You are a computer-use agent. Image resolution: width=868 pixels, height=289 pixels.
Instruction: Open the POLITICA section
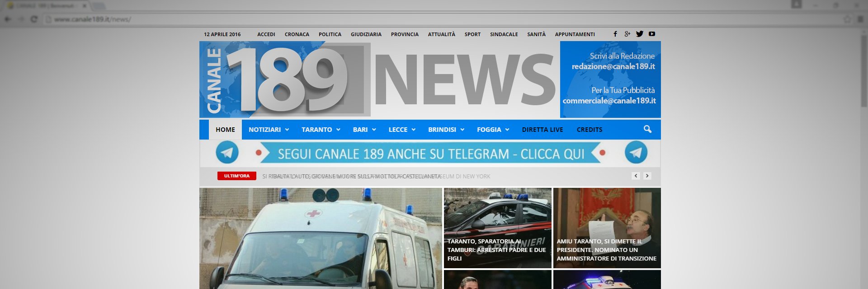coord(330,34)
